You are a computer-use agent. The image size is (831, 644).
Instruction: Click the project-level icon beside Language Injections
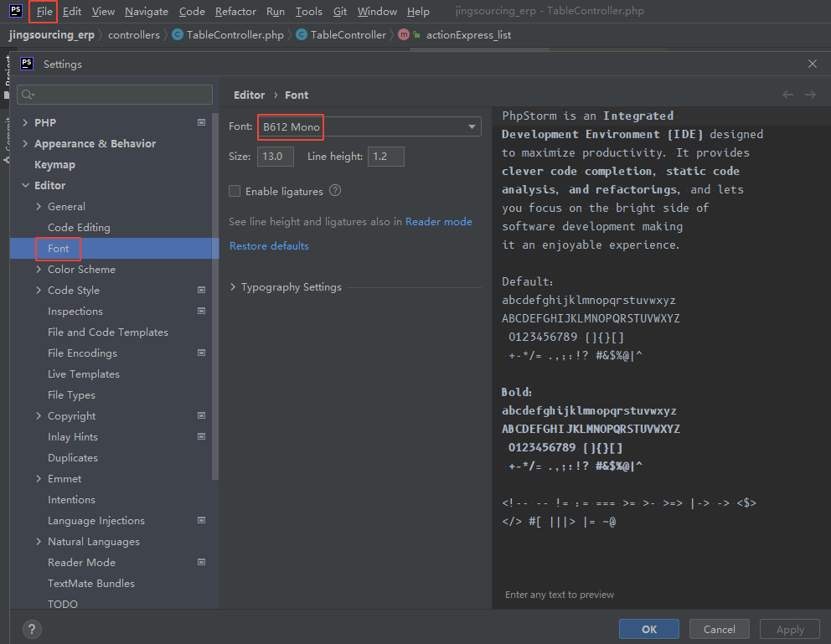click(x=201, y=520)
